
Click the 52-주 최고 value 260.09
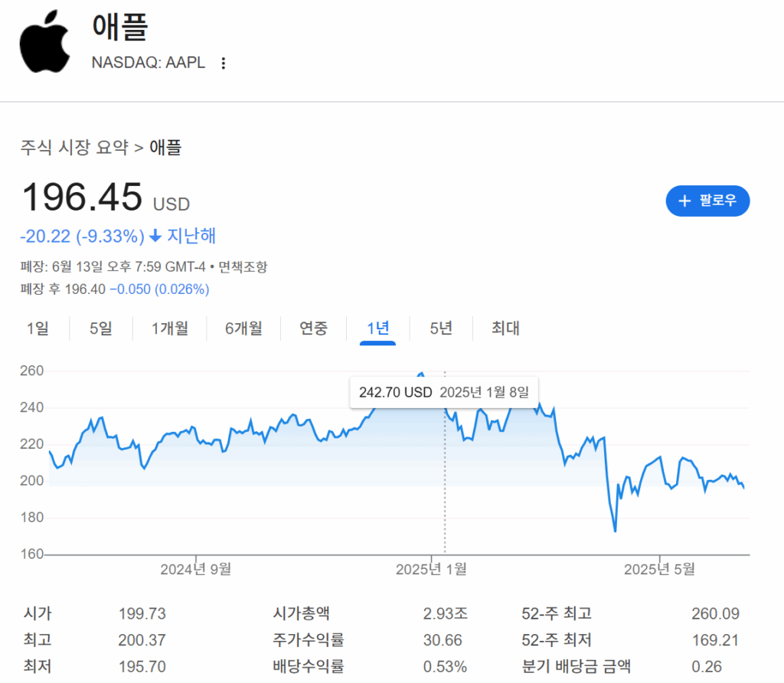click(x=716, y=613)
